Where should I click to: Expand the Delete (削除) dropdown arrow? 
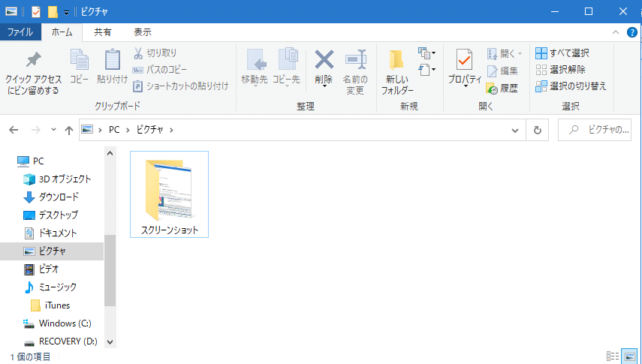pos(324,86)
